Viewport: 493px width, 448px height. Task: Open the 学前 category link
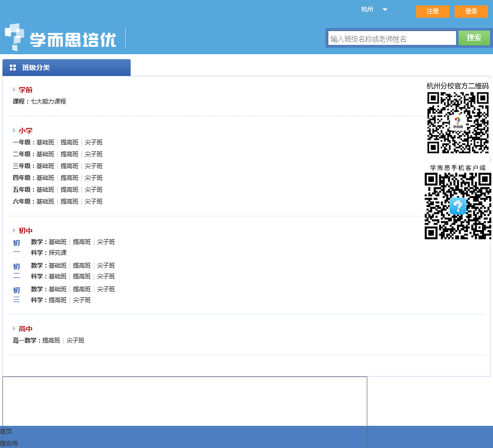tap(26, 90)
